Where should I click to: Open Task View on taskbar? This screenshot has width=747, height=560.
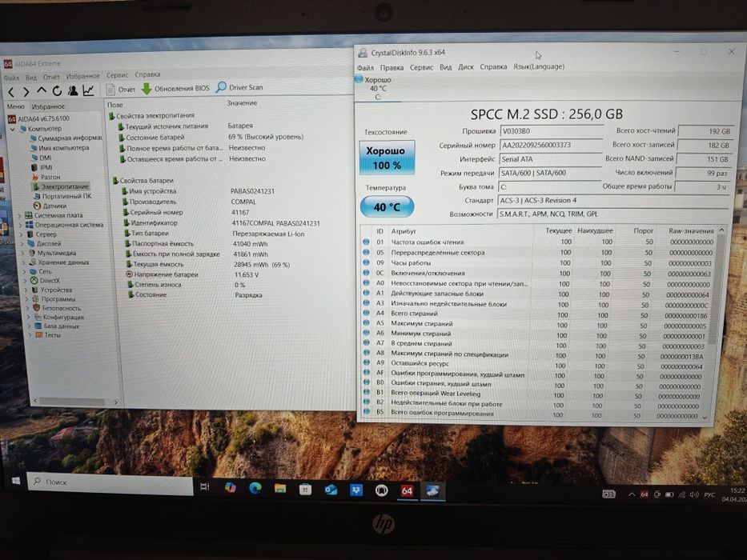tap(205, 486)
